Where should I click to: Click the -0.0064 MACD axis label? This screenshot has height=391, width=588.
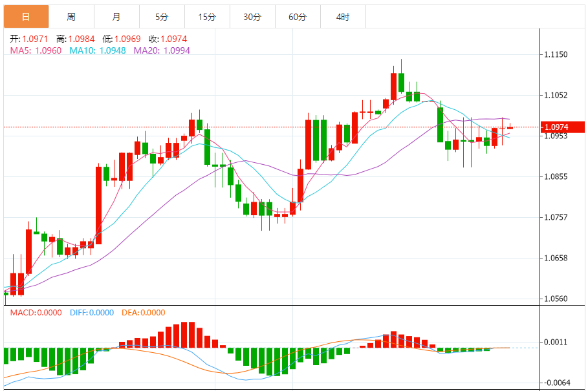click(x=556, y=382)
